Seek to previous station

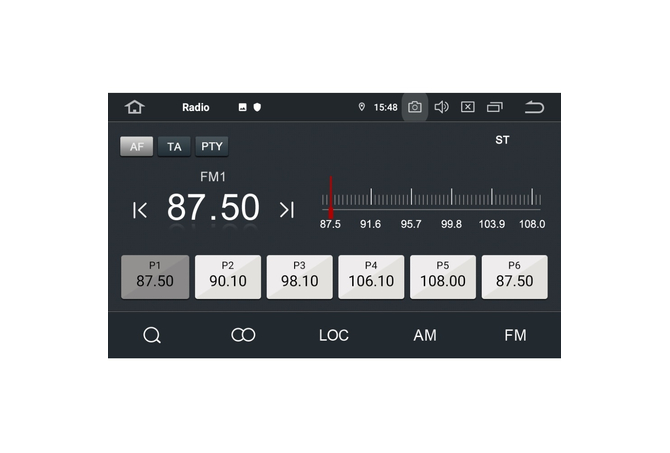tap(140, 209)
